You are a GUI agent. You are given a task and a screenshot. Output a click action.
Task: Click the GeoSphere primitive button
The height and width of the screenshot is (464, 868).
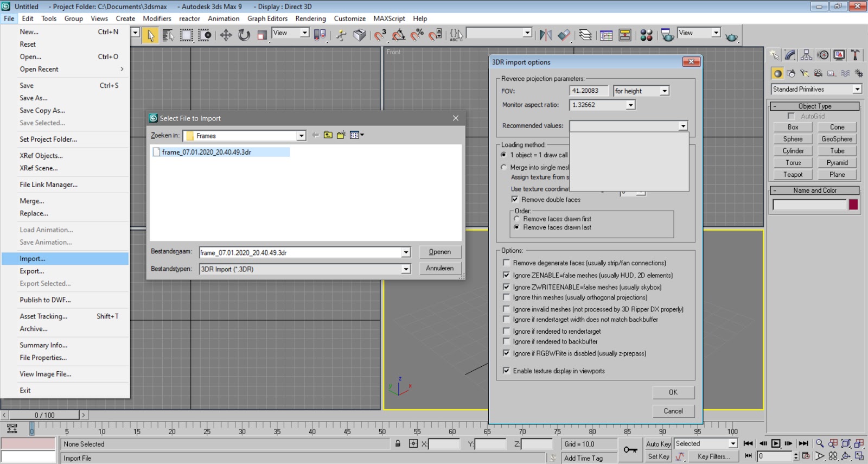837,139
